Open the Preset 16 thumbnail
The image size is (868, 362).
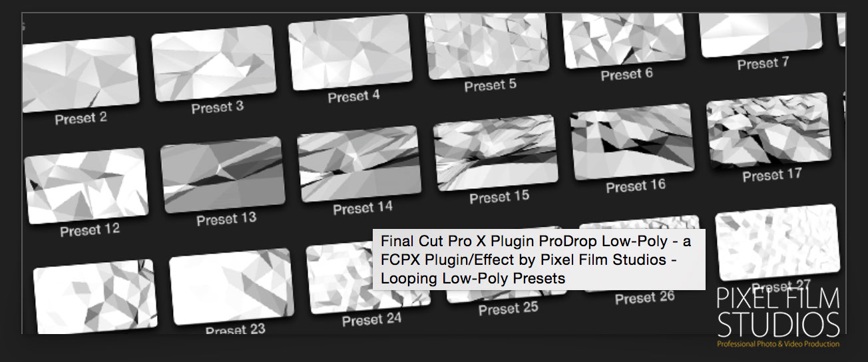coord(632,142)
